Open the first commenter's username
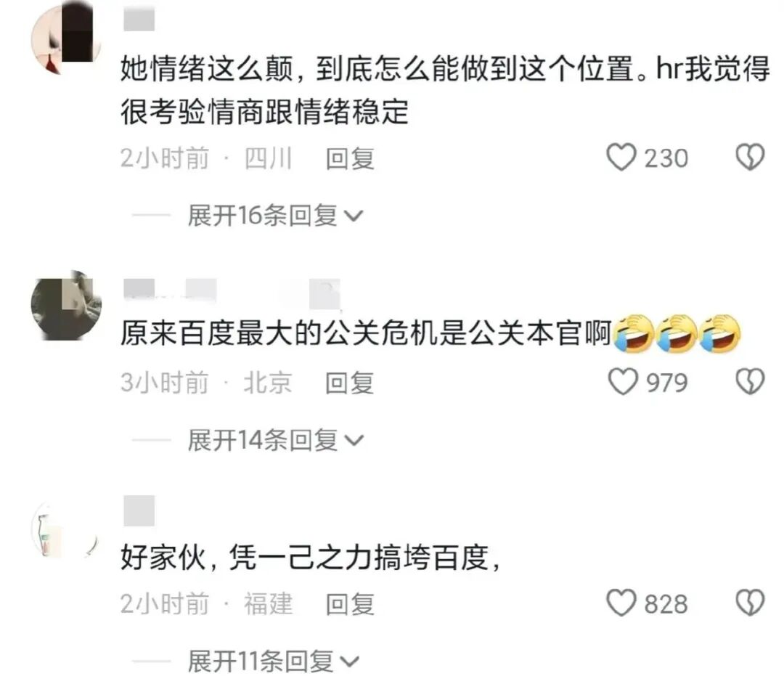 coord(139,20)
